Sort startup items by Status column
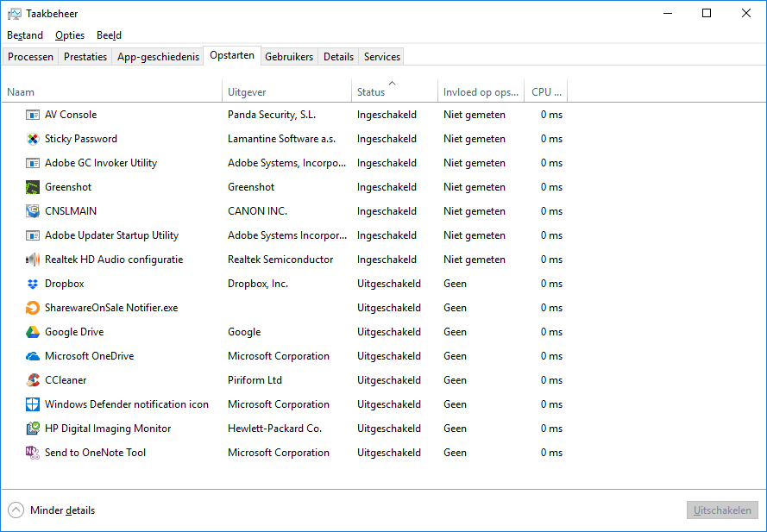Screen dimensions: 767x532 click(x=371, y=92)
